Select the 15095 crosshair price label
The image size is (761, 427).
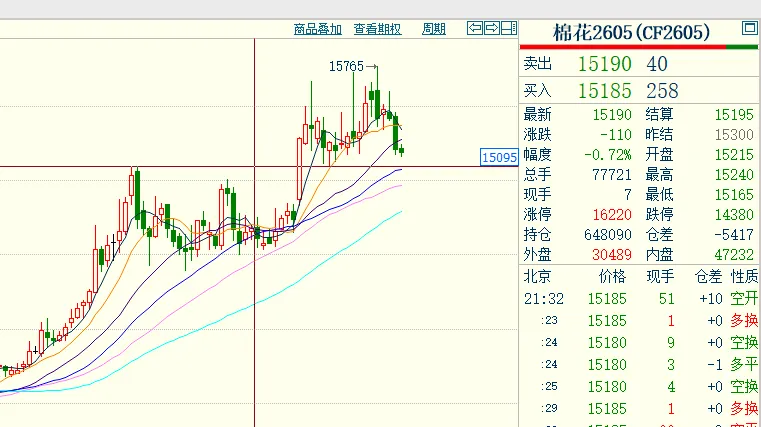coord(499,157)
